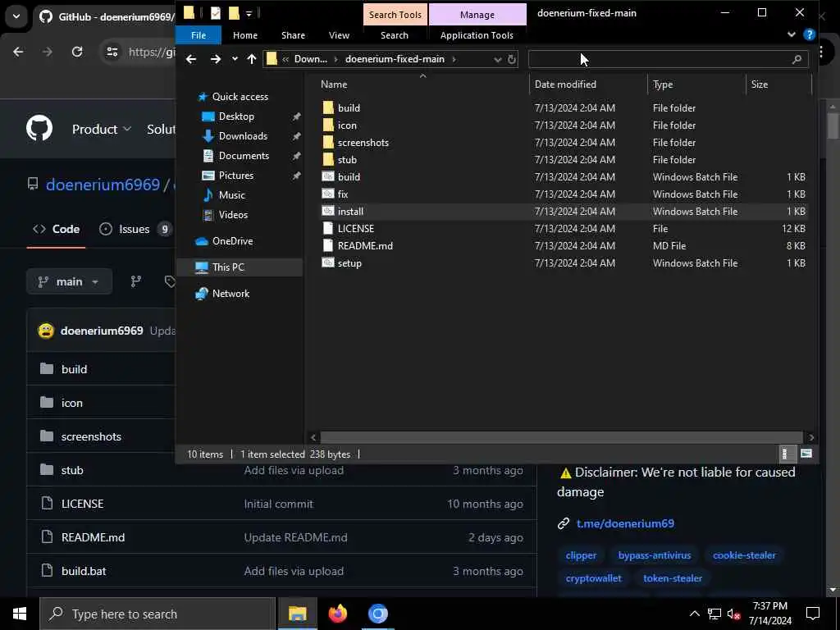Open the Application Tools ribbon tab
The height and width of the screenshot is (630, 840).
[x=477, y=34]
